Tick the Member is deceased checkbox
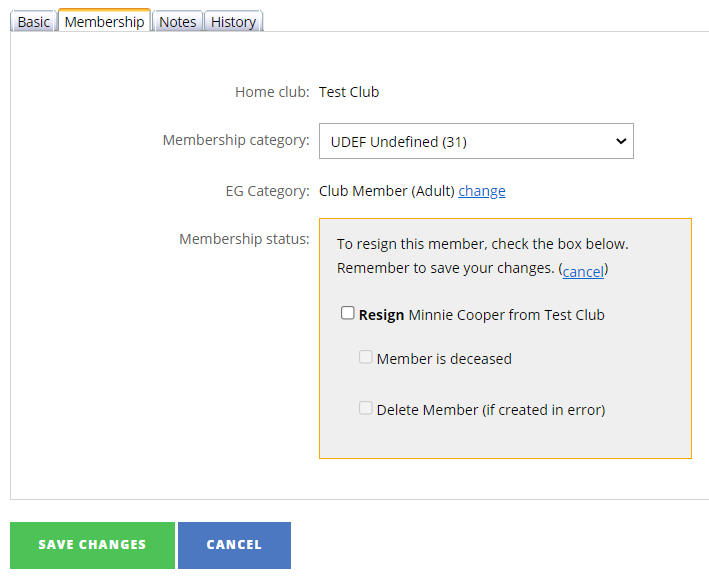Image resolution: width=709 pixels, height=578 pixels. (366, 357)
